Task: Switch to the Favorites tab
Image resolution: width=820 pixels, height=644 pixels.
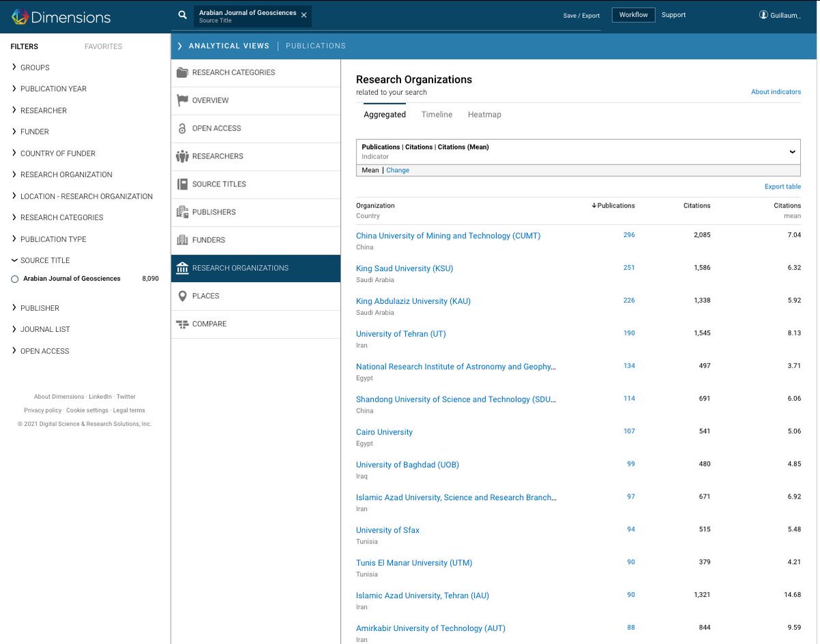Action: (x=103, y=46)
